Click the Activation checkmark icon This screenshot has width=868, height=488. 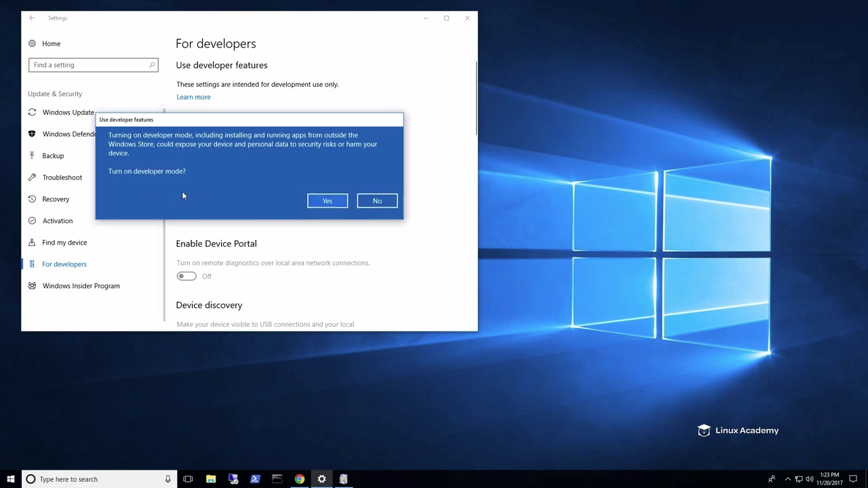tap(32, 221)
